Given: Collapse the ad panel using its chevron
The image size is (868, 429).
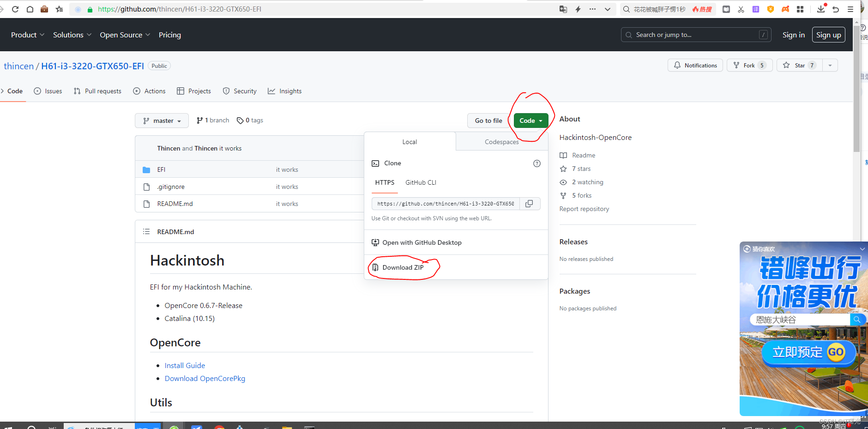Looking at the screenshot, I should tap(862, 249).
